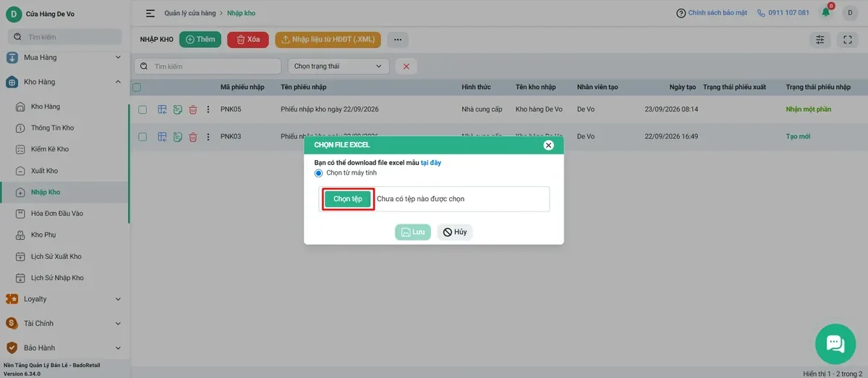
Task: Click Nhập liệu từ HĐĐT (.XML) button
Action: tap(328, 40)
